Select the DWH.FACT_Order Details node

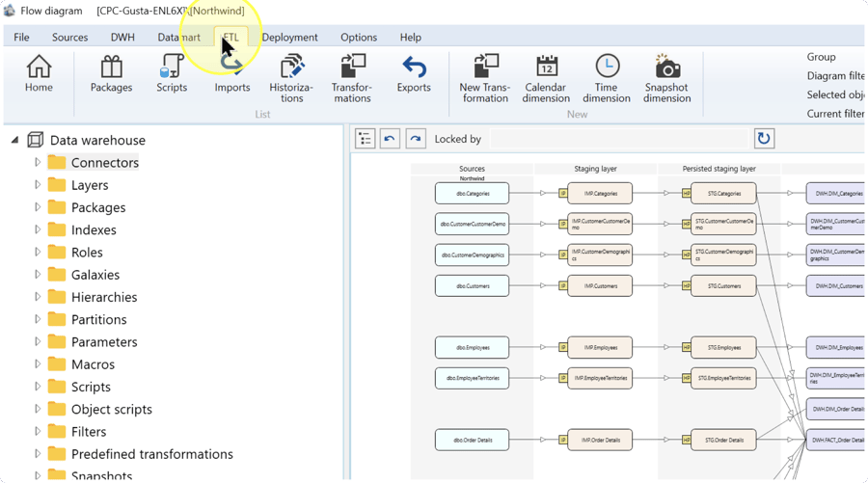(x=835, y=440)
